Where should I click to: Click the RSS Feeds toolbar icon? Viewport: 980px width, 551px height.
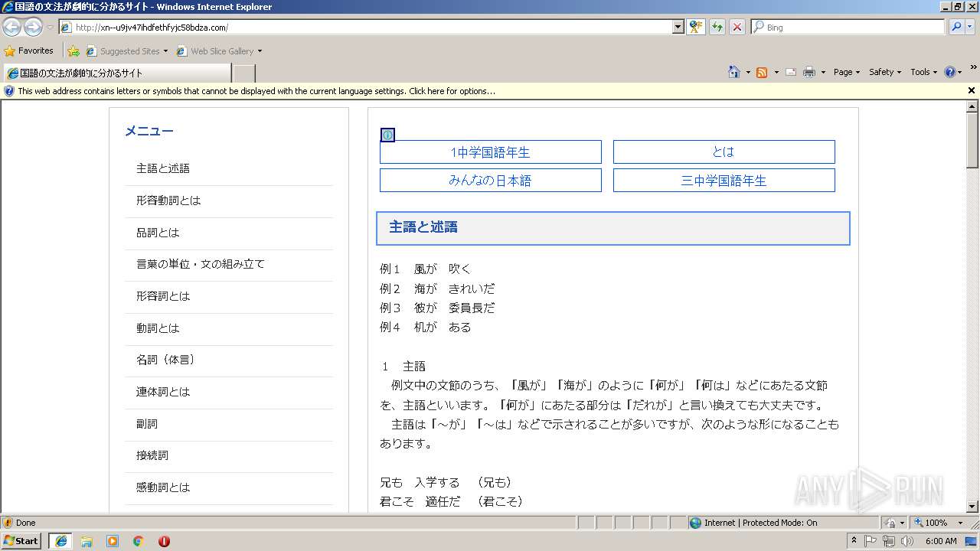tap(762, 72)
